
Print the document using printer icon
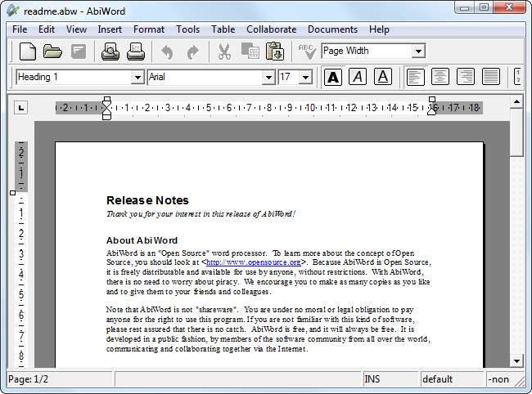[136, 51]
